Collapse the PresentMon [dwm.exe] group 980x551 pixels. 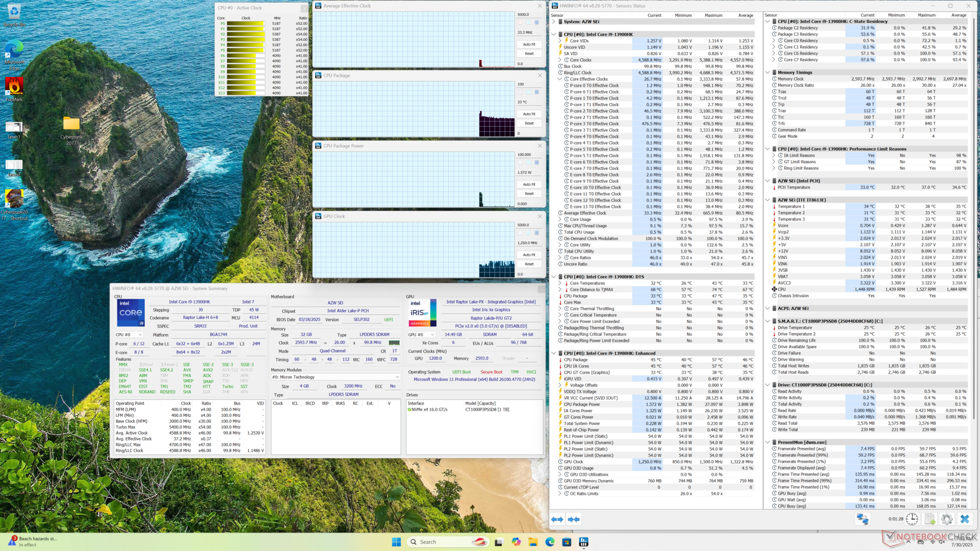point(768,442)
